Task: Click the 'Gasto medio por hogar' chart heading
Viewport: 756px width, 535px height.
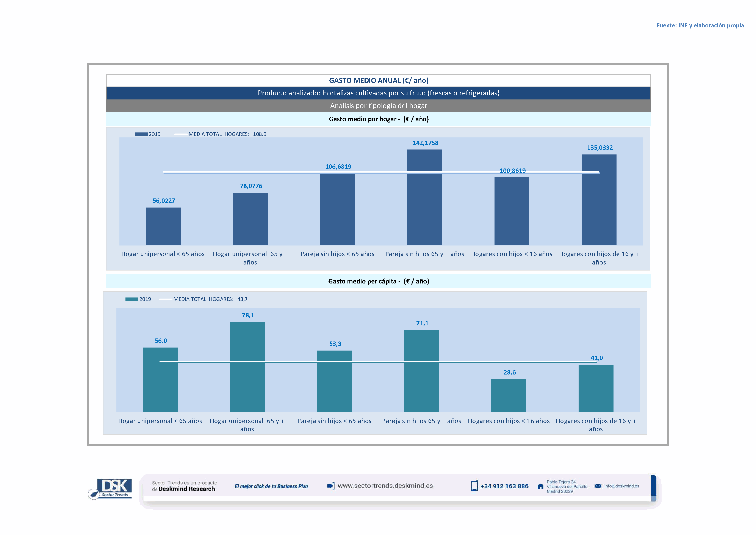Action: pyautogui.click(x=378, y=119)
